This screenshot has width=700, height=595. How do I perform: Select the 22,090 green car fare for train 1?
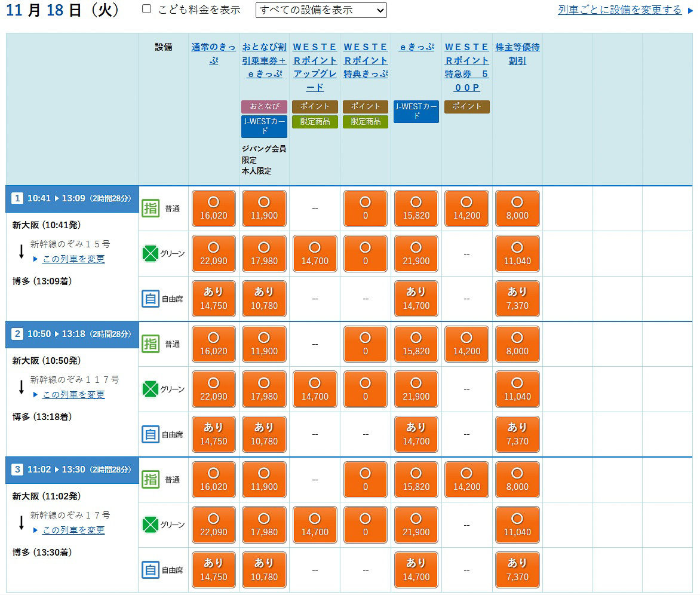point(213,253)
